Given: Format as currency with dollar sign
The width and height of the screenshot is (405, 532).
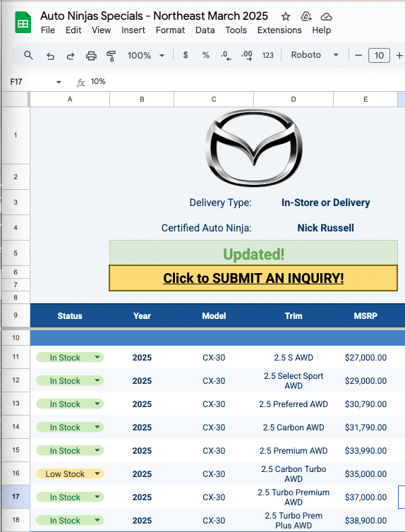Looking at the screenshot, I should coord(185,55).
